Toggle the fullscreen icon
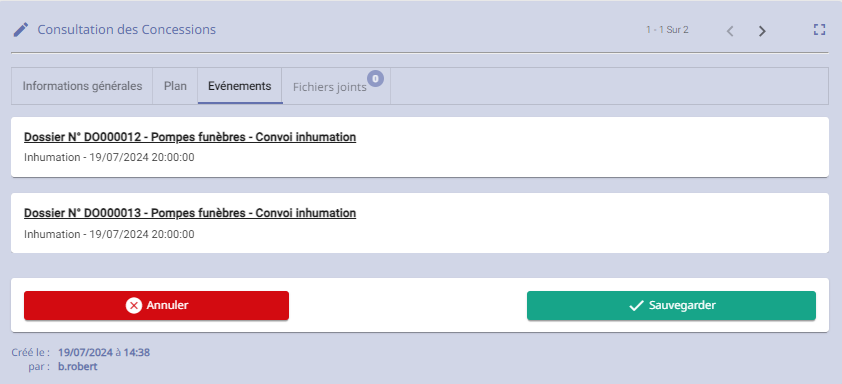Image resolution: width=842 pixels, height=384 pixels. coord(819,30)
